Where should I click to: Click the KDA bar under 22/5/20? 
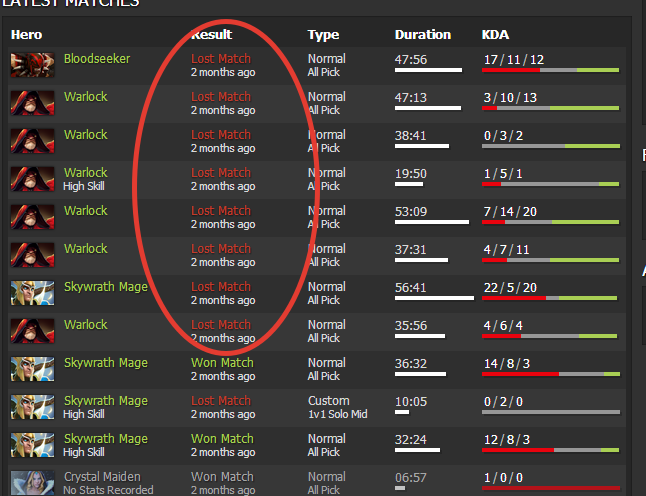550,298
